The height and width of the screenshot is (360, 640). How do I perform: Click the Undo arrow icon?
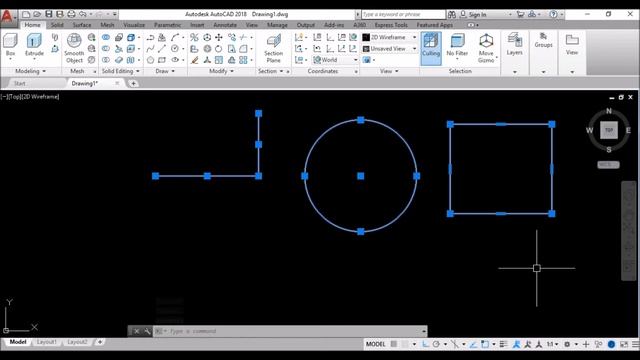(83, 14)
